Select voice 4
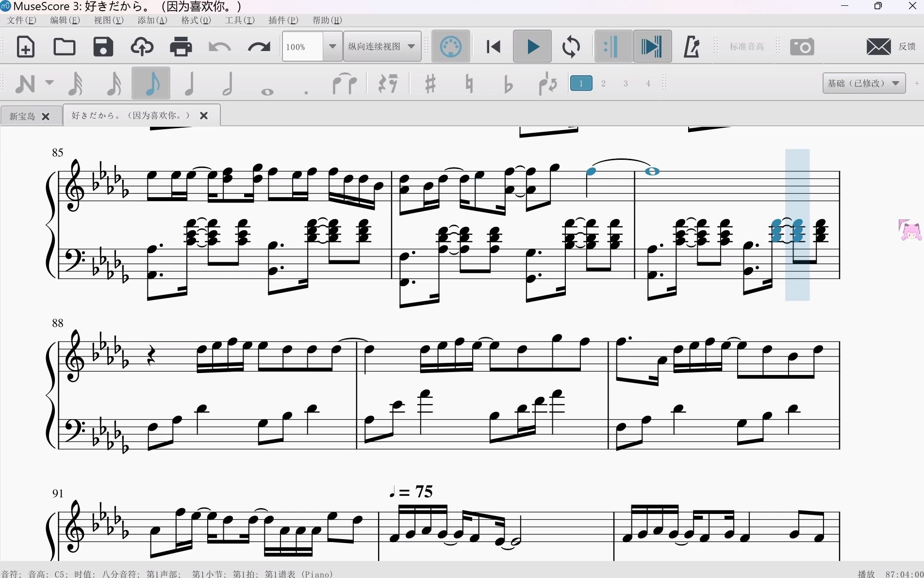The image size is (924, 578). tap(648, 84)
